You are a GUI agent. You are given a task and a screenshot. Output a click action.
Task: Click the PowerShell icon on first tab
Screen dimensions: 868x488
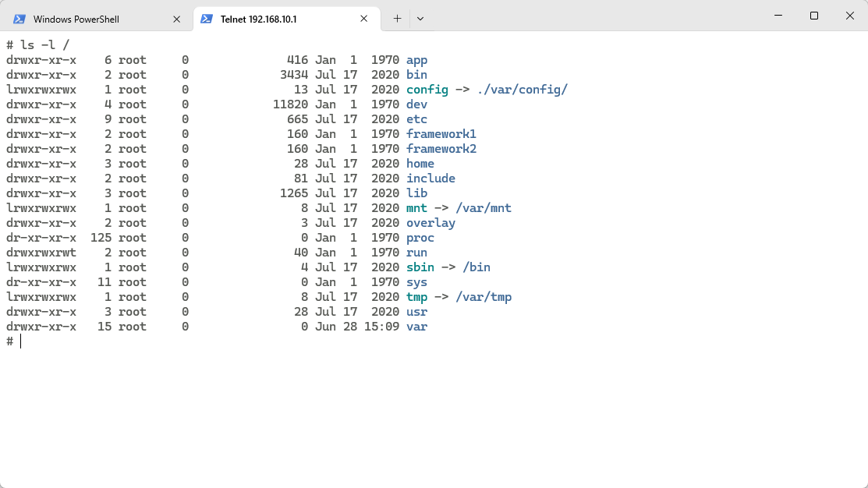[x=19, y=19]
